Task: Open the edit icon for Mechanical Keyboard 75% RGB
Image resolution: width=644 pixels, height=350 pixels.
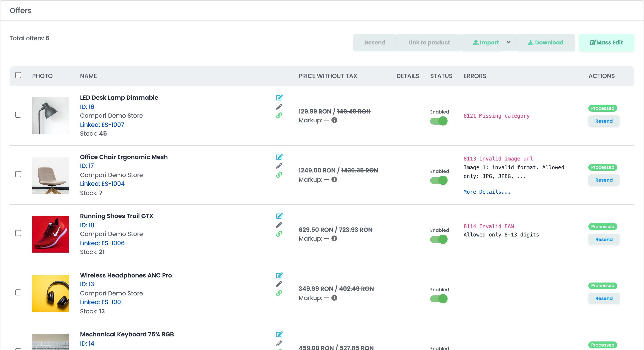Action: pyautogui.click(x=279, y=335)
